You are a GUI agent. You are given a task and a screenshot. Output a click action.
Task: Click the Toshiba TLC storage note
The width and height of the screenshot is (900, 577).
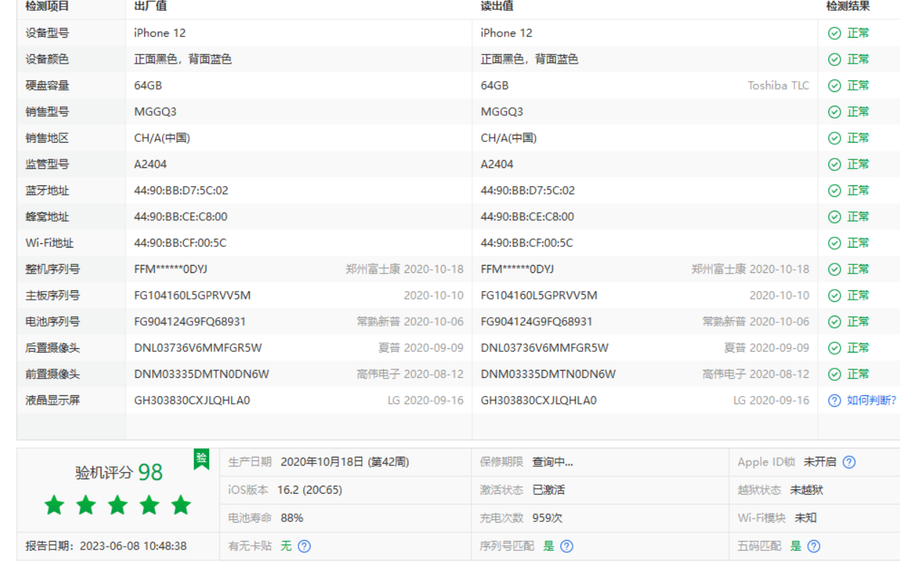pyautogui.click(x=778, y=86)
